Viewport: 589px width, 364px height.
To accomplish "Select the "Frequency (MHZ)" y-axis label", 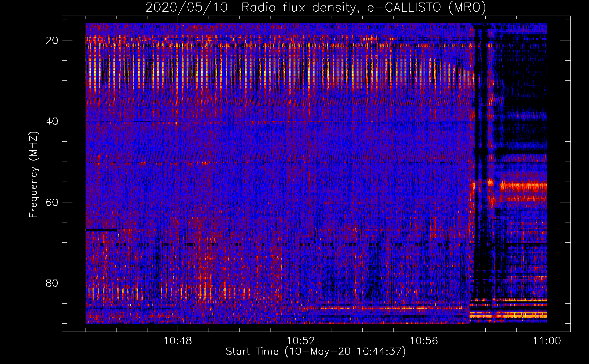I will pyautogui.click(x=33, y=175).
